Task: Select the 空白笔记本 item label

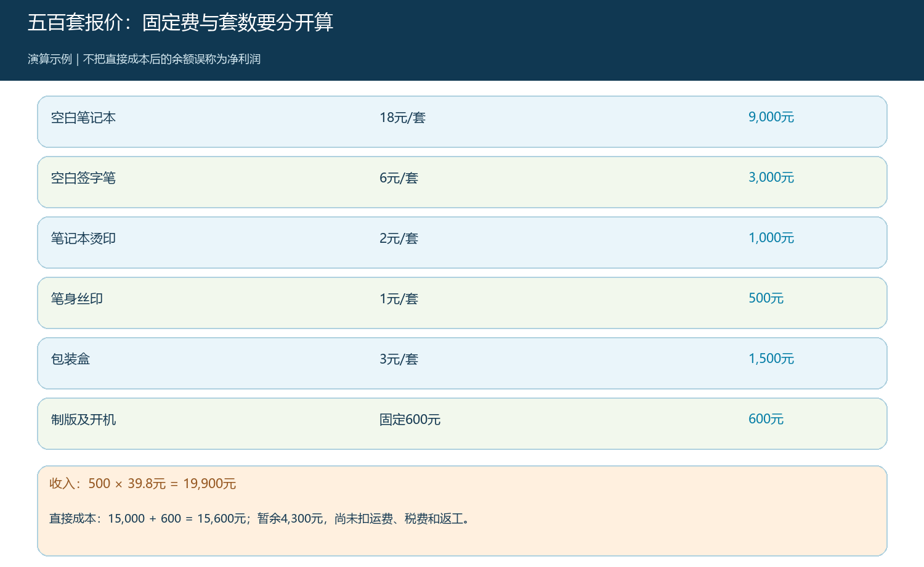Action: click(83, 118)
